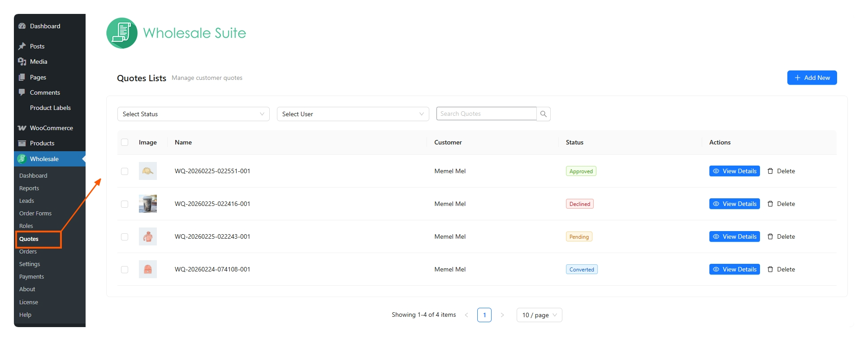Click the Media icon in sidebar
Image resolution: width=868 pixels, height=341 pixels.
(x=22, y=61)
